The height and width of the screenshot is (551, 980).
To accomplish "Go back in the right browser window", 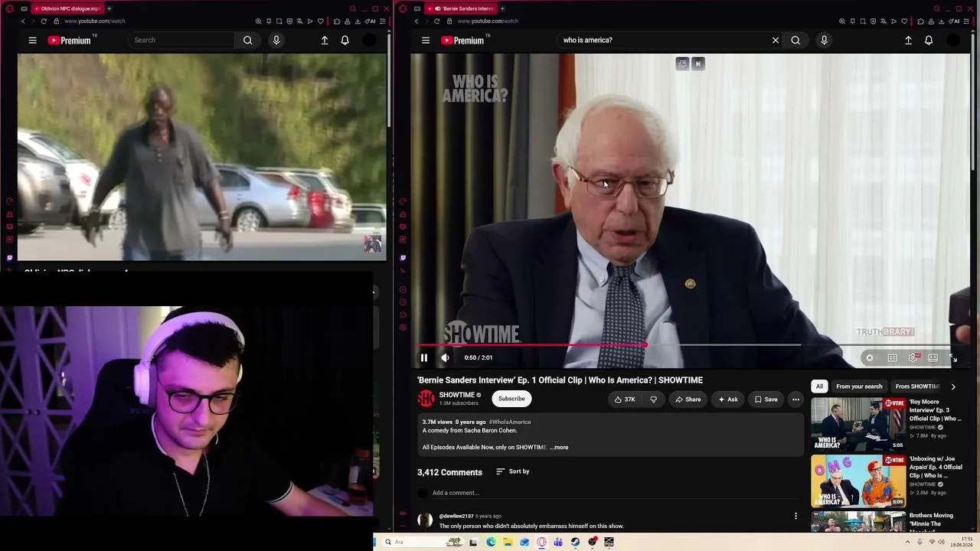I will 416,21.
